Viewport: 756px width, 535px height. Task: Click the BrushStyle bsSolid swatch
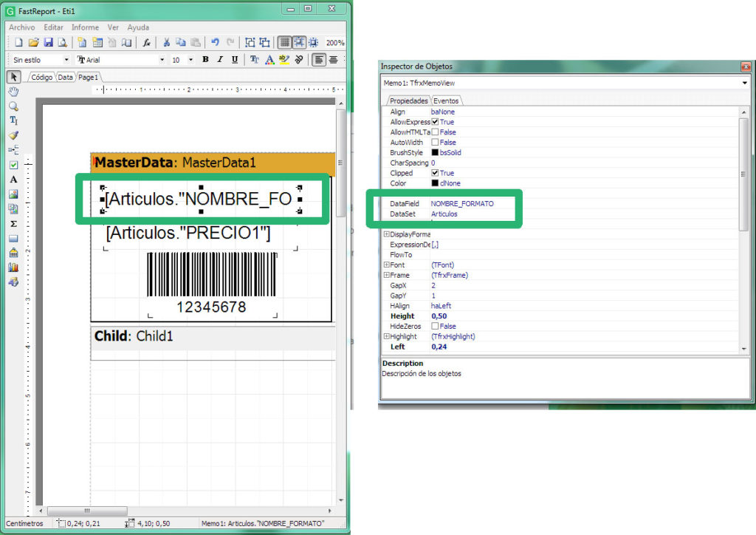[x=435, y=152]
